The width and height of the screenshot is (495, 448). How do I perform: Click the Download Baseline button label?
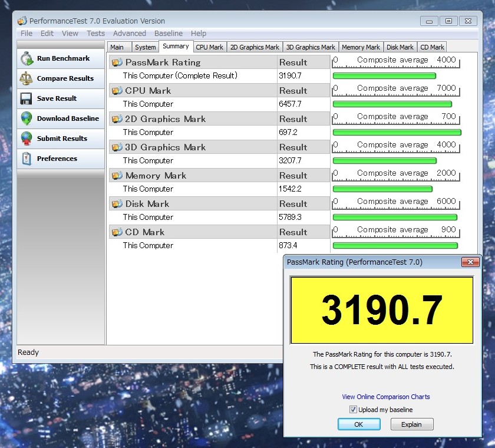pos(68,118)
